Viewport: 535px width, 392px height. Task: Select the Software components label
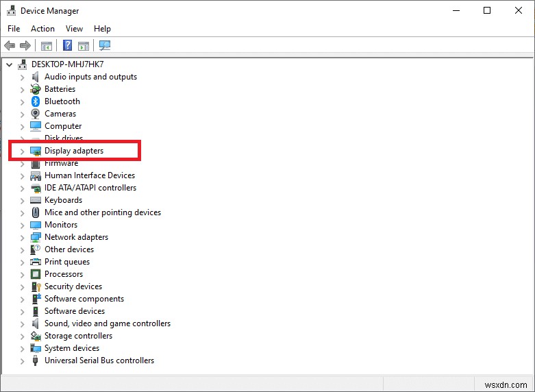click(x=84, y=299)
